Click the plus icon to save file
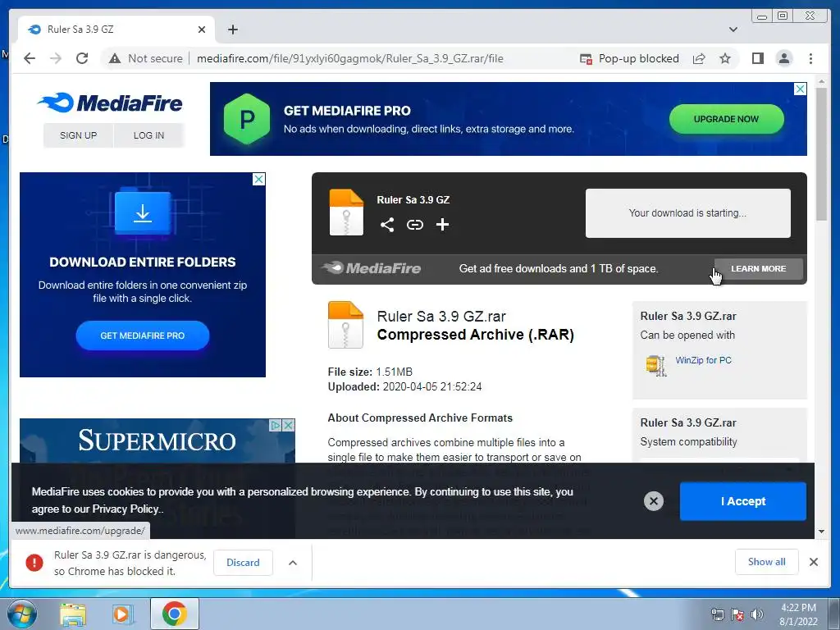 [x=442, y=225]
